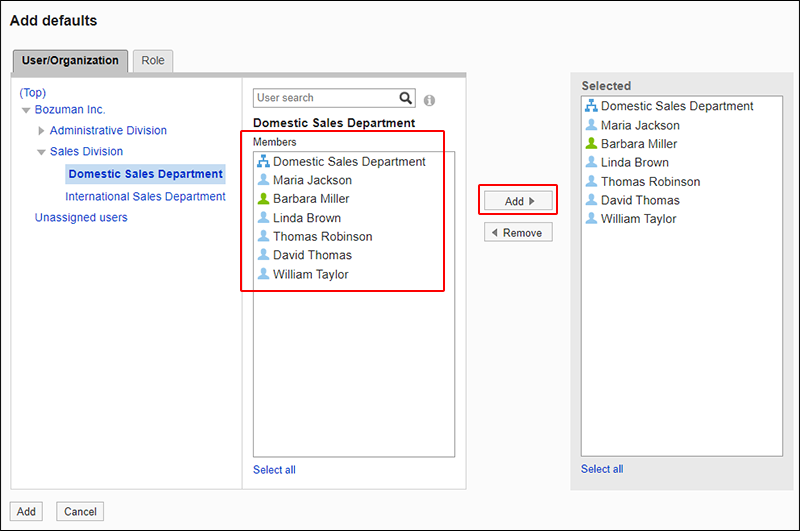Collapse the Bozuman Inc. tree node
This screenshot has width=800, height=531.
click(26, 110)
